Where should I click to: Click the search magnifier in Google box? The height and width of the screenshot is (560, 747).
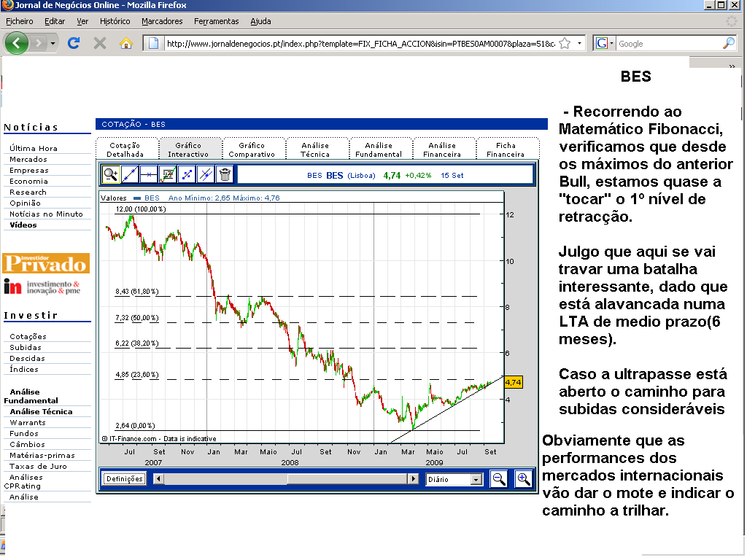(x=729, y=43)
